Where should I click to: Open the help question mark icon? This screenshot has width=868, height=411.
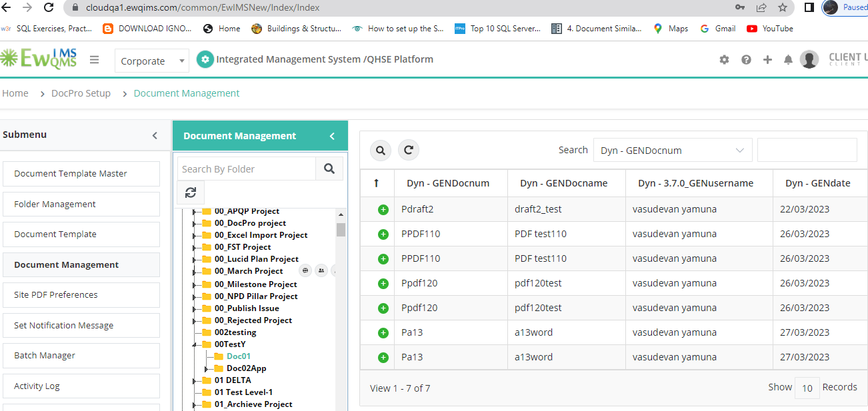[746, 59]
